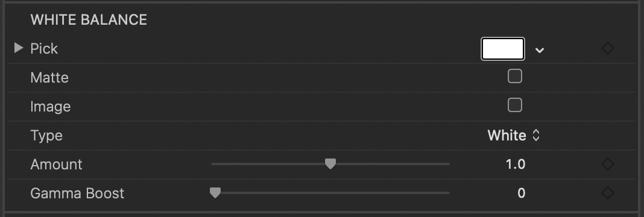Image resolution: width=644 pixels, height=217 pixels.
Task: Enable the Image checkbox
Action: click(x=514, y=105)
